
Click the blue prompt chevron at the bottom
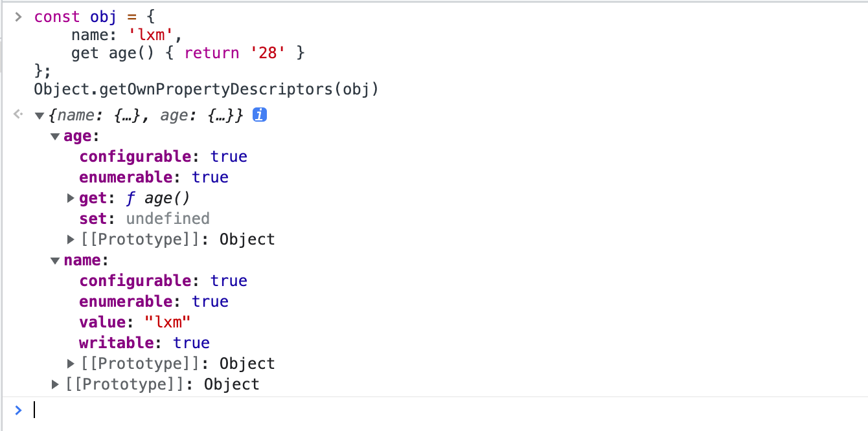coord(18,410)
